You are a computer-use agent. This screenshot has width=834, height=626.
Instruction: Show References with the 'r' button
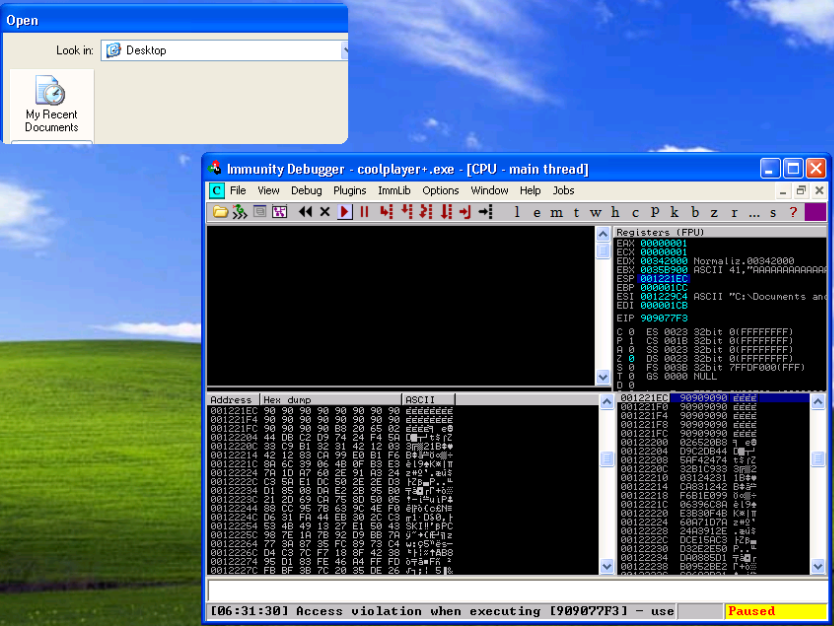pyautogui.click(x=734, y=212)
